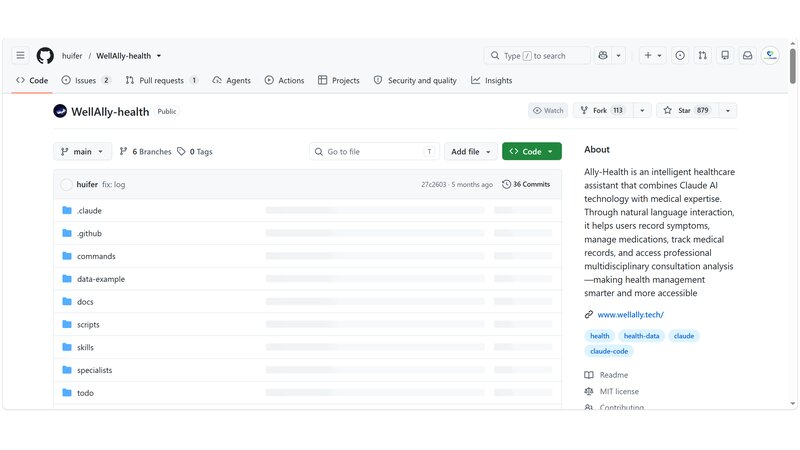
Task: Open the Fork options dropdown arrow
Action: (x=642, y=110)
